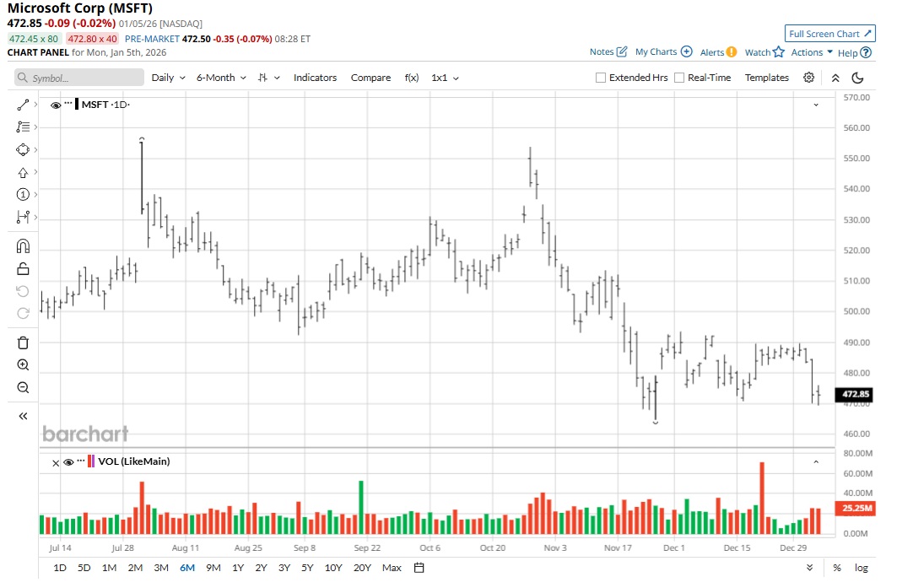Toggle log scale
This screenshot has width=902, height=588.
(x=861, y=568)
